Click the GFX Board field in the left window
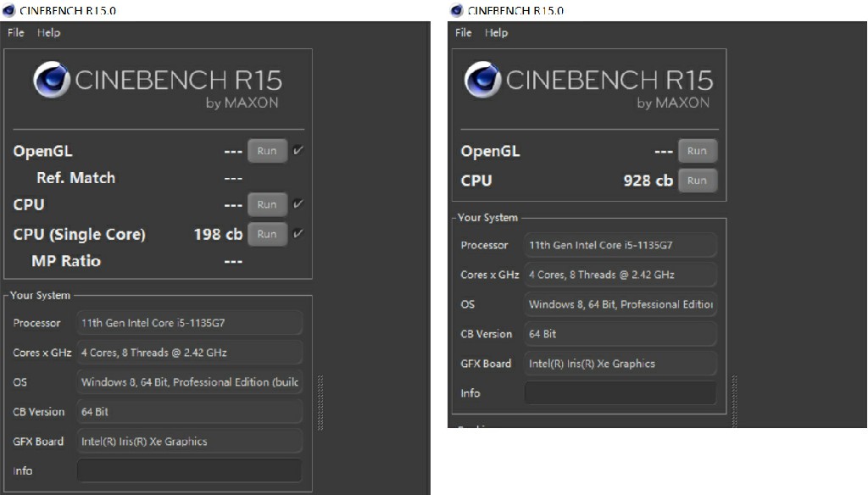Screen dimensions: 868x495 (x=189, y=442)
